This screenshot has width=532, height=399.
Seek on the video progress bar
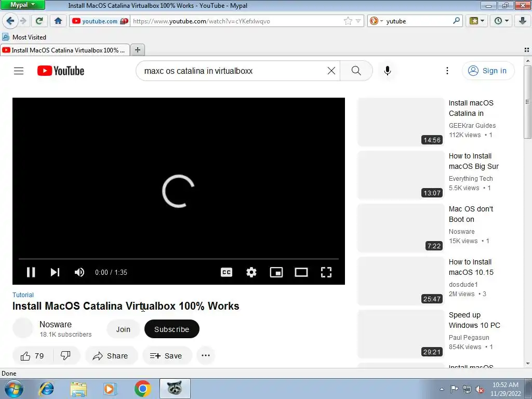179,259
